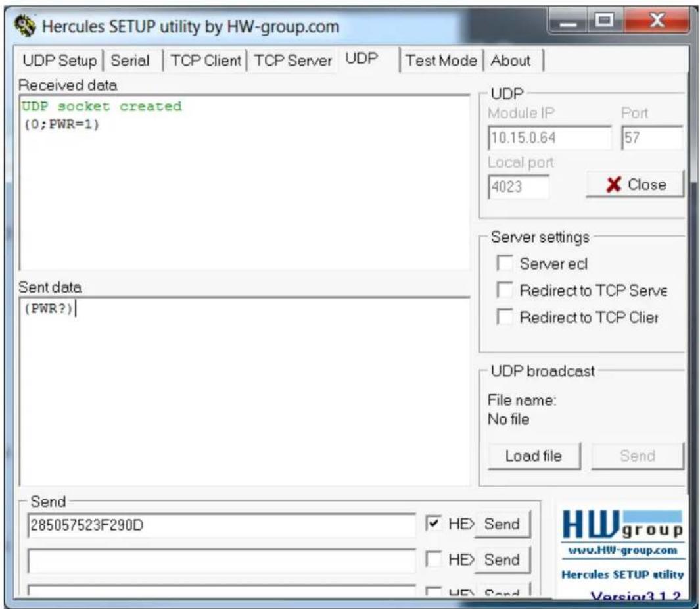This screenshot has height=609, width=700.
Task: Click the 'UDP socket created' message
Action: coord(102,107)
